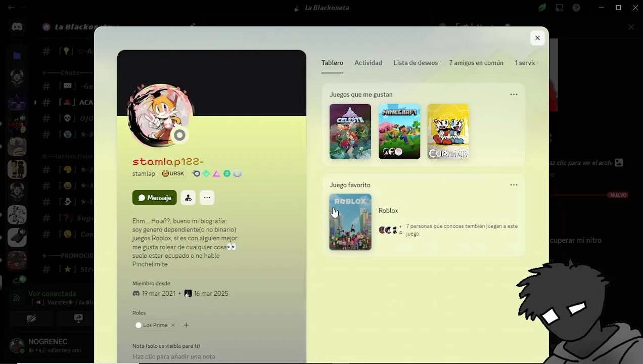Click the server join date icon

pyautogui.click(x=188, y=293)
